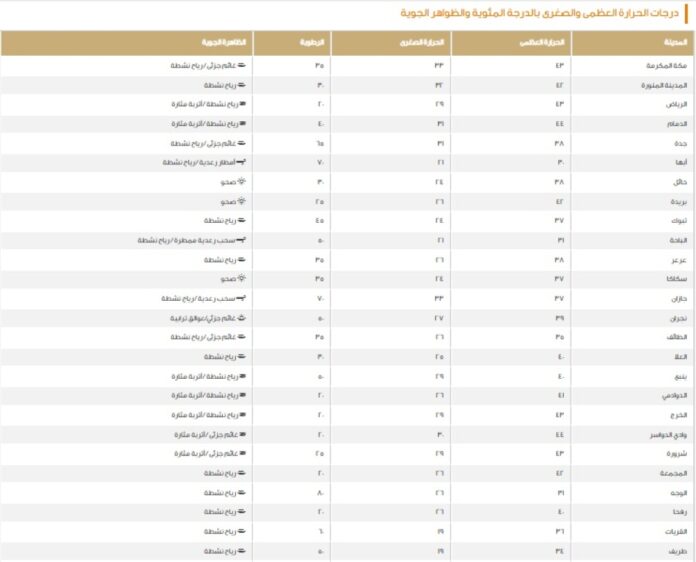Click the dusty cloud icon in the نجران row

click(x=242, y=318)
